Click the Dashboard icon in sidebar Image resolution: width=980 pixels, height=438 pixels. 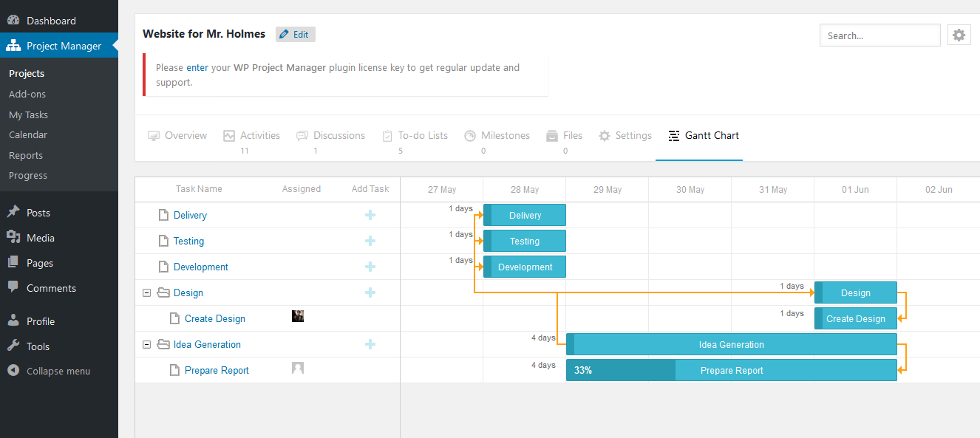coord(13,21)
